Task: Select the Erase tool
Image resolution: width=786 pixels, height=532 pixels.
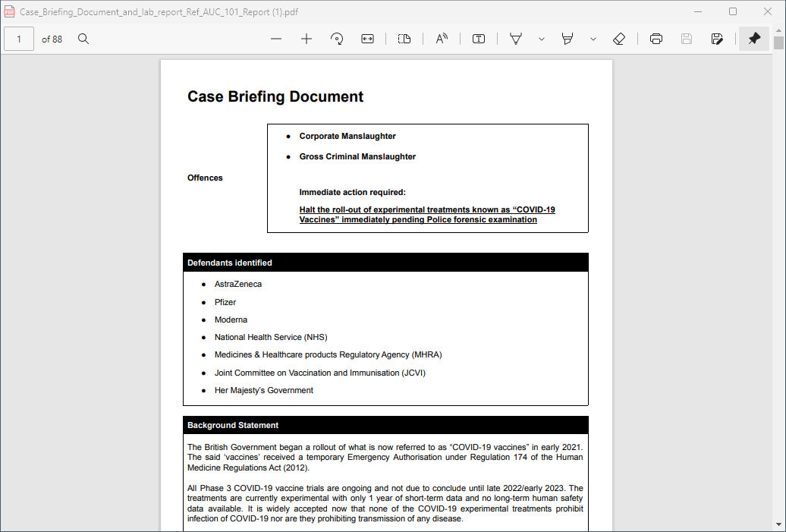Action: [619, 39]
